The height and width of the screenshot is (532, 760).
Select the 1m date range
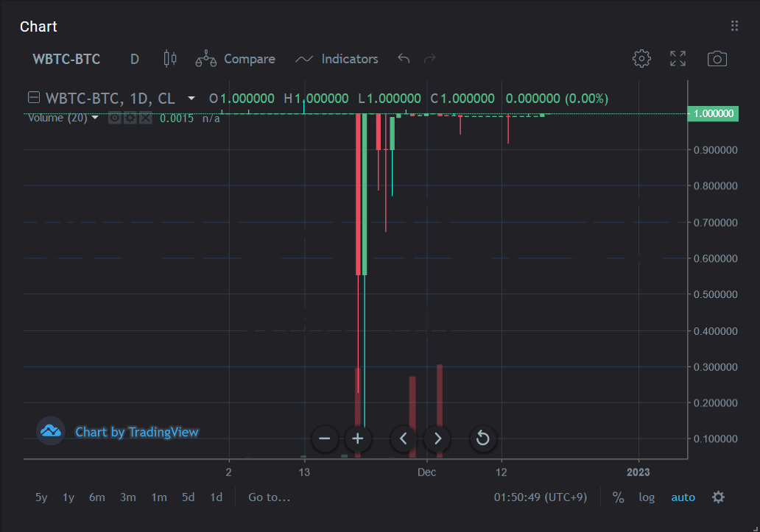coord(159,497)
